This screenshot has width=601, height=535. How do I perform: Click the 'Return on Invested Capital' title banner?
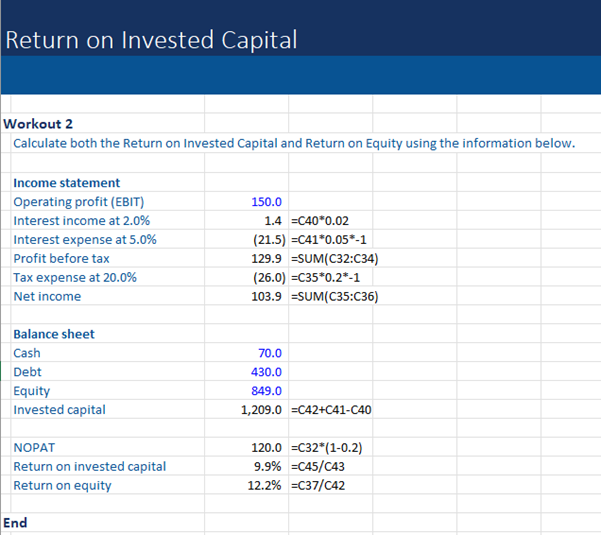(x=151, y=40)
